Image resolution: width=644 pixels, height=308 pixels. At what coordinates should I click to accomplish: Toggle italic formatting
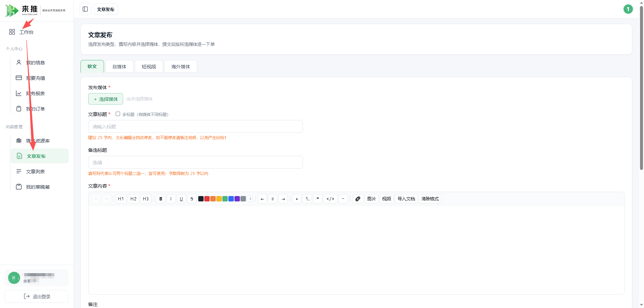tap(171, 199)
